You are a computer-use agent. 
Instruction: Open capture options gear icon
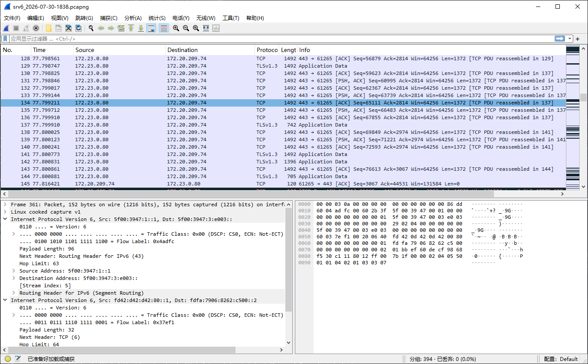(36, 28)
